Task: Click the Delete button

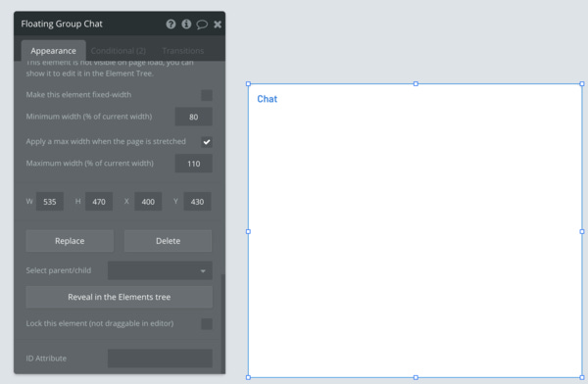Action: (x=168, y=241)
